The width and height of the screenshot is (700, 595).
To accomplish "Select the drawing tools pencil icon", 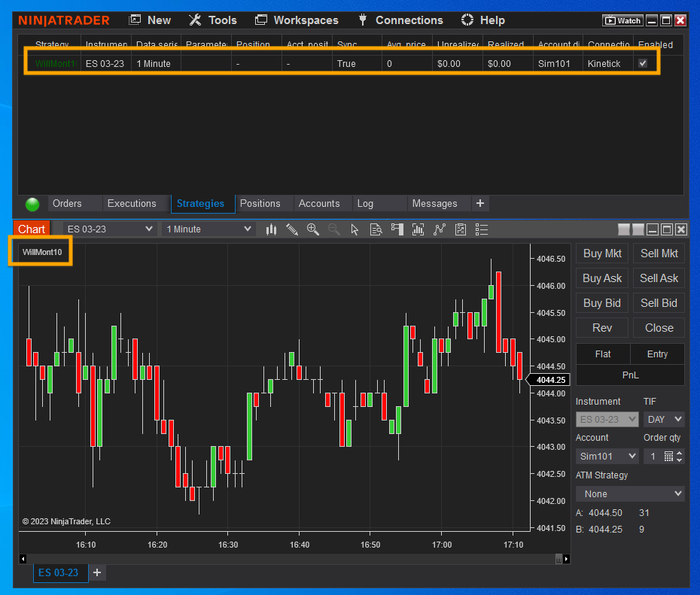I will pyautogui.click(x=292, y=229).
